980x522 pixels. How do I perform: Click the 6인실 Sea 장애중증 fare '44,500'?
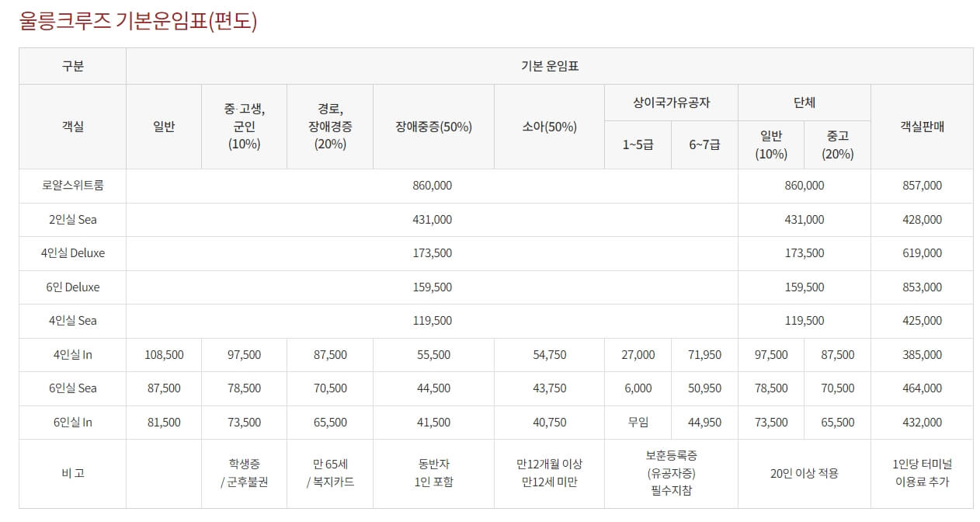434,388
